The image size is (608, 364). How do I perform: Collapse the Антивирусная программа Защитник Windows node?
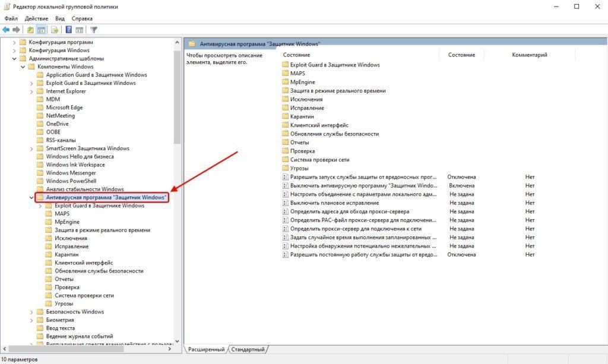click(x=31, y=197)
